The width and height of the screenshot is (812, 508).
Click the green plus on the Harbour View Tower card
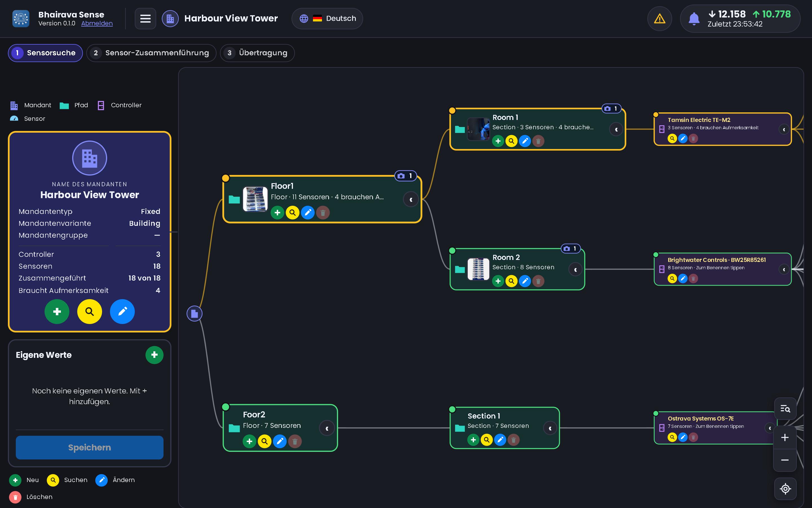point(57,312)
